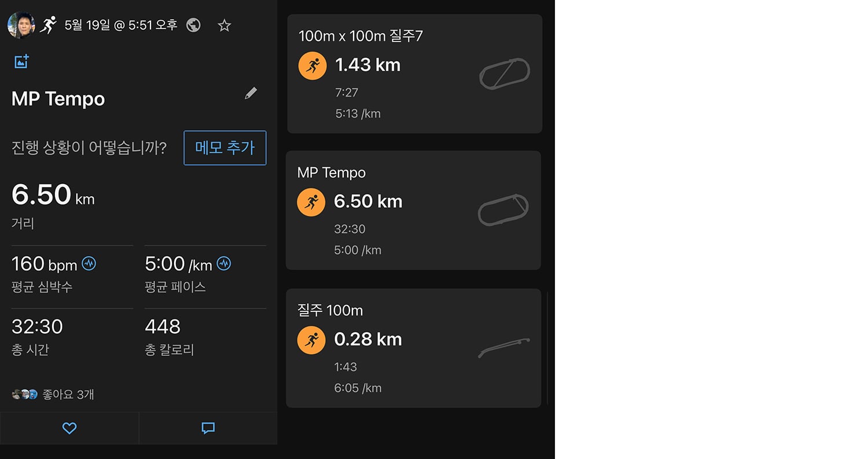Click the pulse icon next to 5:00 /km
The width and height of the screenshot is (868, 459).
pos(223,264)
